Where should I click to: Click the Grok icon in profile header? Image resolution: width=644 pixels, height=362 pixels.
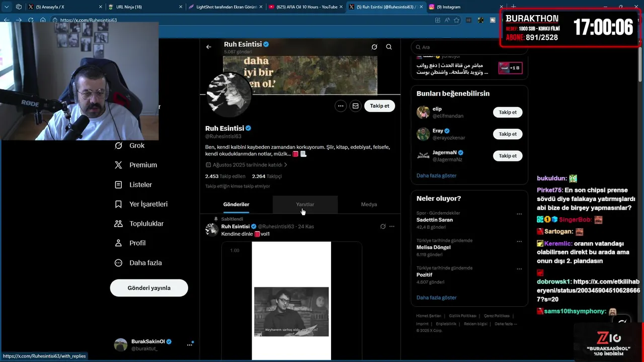coord(374,47)
